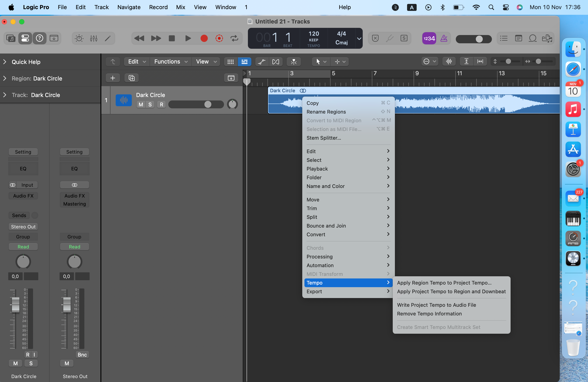This screenshot has width=588, height=382.
Task: Click the Duplicate Track button
Action: click(x=131, y=78)
